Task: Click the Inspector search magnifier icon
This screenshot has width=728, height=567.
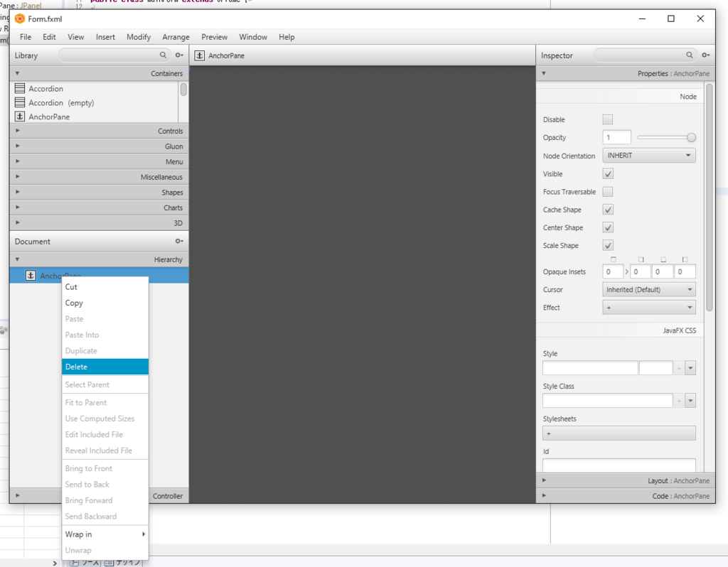Action: click(690, 55)
